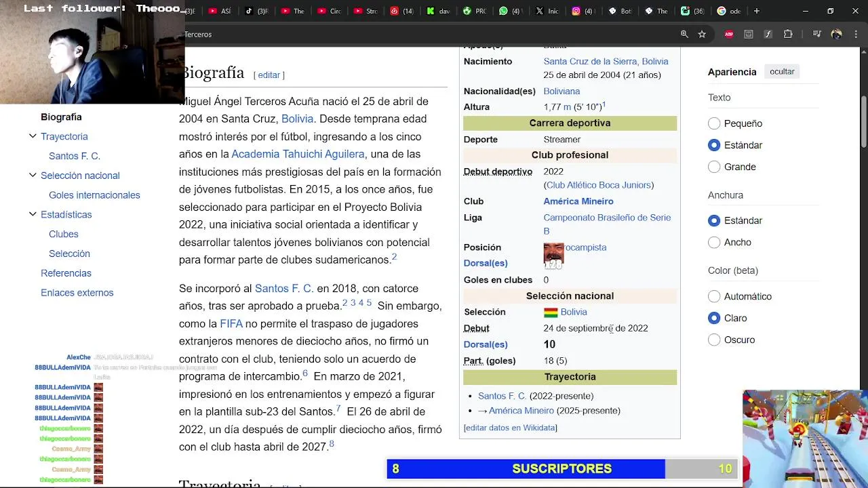868x488 pixels.
Task: Open the Chrome extensions puzzle icon
Action: click(788, 34)
